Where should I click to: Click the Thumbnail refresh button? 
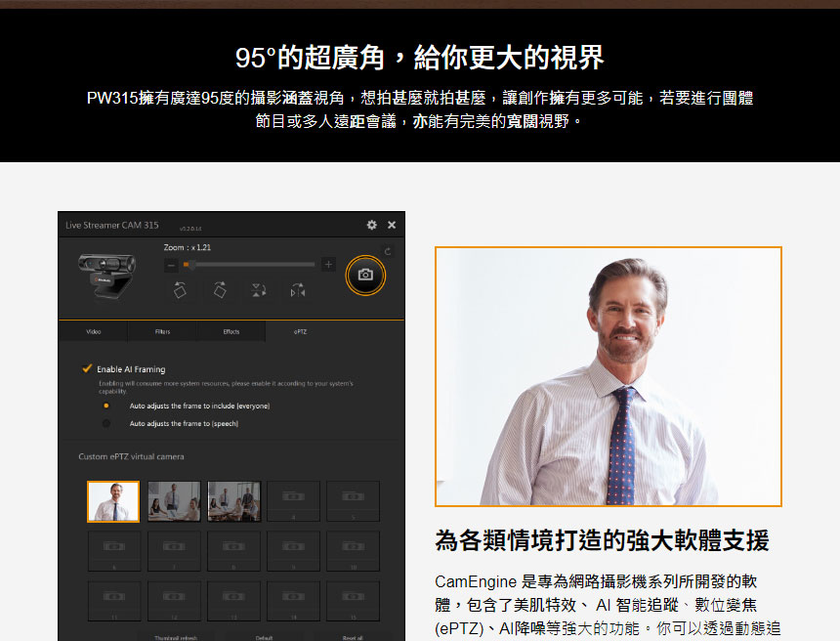[x=176, y=636]
